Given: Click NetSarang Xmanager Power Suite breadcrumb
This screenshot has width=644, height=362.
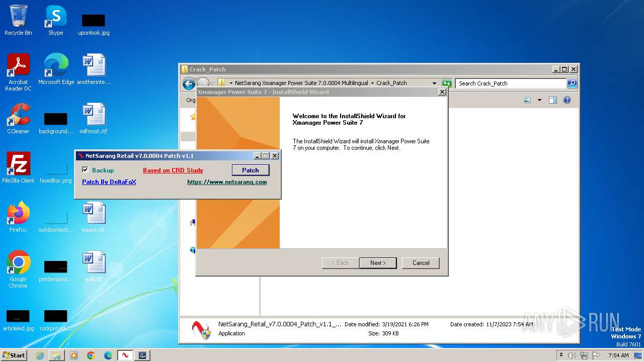Looking at the screenshot, I should click(301, 83).
